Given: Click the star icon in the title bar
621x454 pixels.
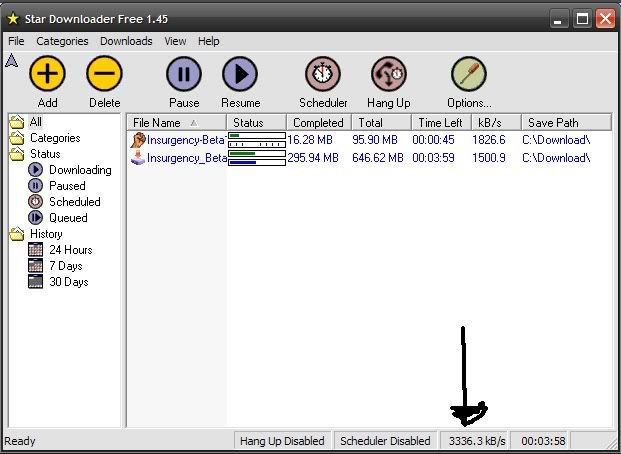Looking at the screenshot, I should point(13,19).
